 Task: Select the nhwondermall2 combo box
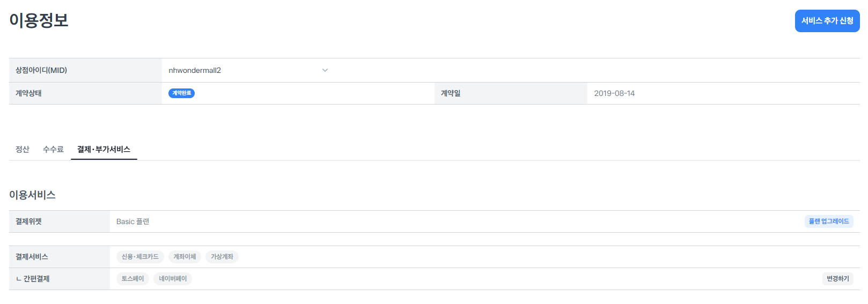pos(248,70)
